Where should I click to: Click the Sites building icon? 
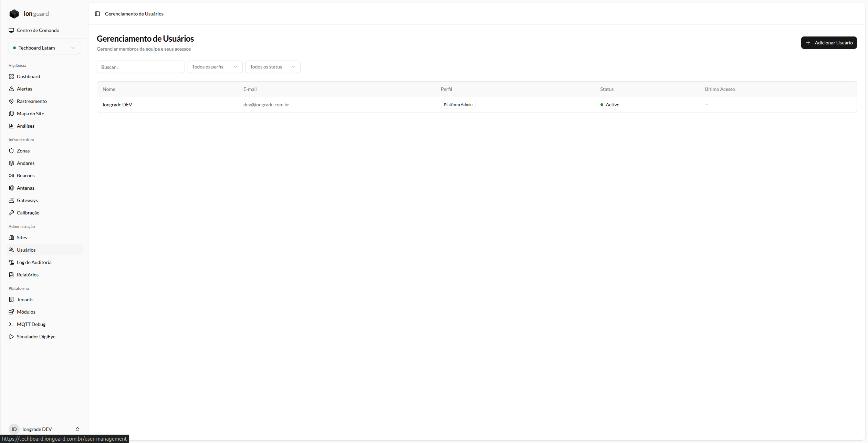click(x=11, y=238)
